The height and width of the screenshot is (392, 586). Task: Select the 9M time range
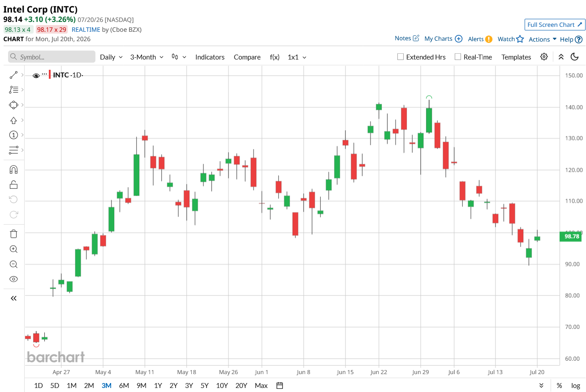[x=142, y=385]
